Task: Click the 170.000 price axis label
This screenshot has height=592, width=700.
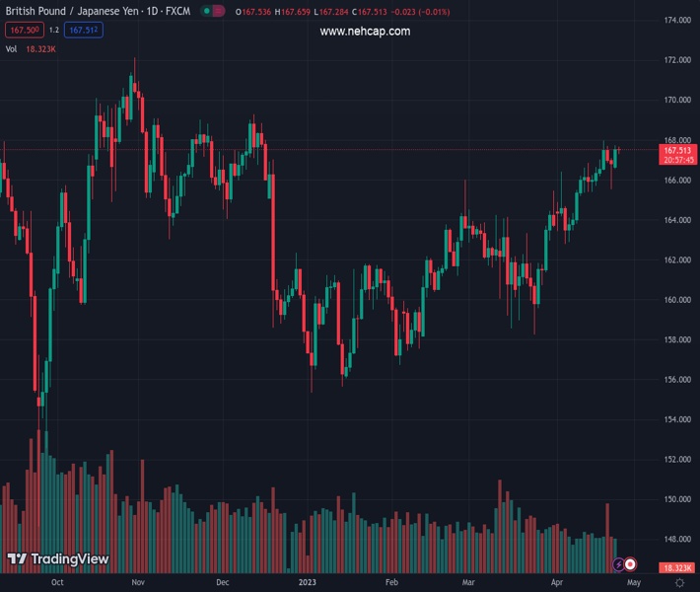Action: pyautogui.click(x=677, y=100)
